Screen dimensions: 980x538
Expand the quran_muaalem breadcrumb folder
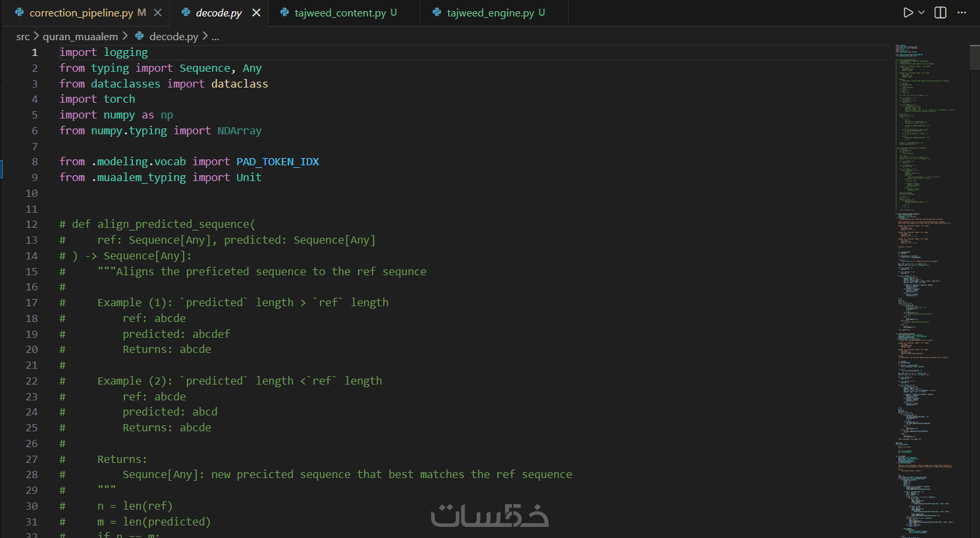[x=80, y=36]
